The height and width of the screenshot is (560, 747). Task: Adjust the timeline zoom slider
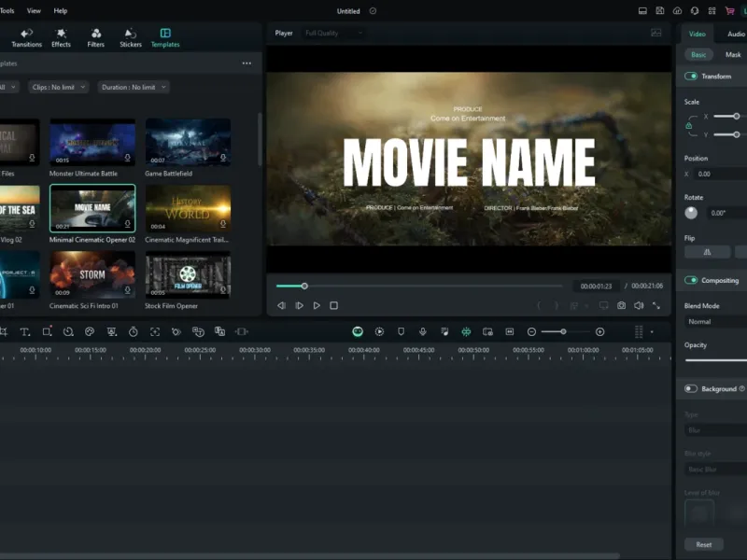click(566, 332)
